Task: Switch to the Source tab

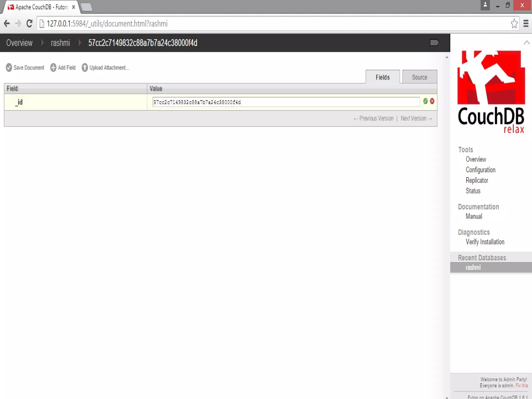Action: 419,77
